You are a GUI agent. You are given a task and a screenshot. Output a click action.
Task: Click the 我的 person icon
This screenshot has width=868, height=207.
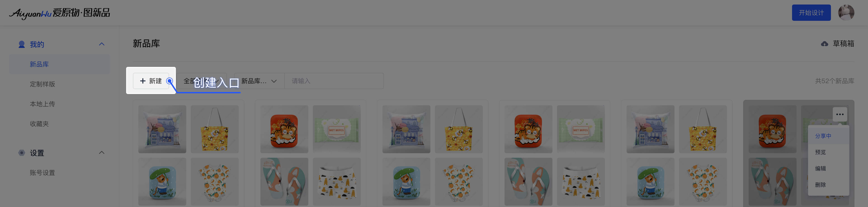coord(21,44)
